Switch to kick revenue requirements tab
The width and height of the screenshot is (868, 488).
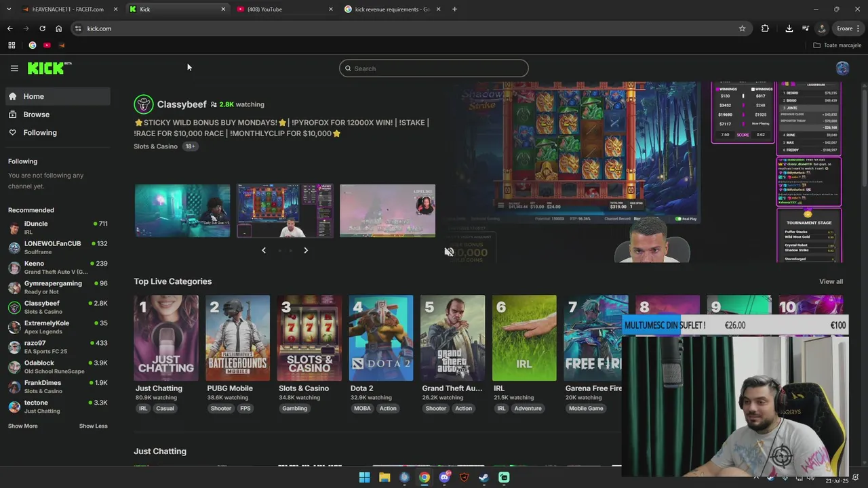392,9
